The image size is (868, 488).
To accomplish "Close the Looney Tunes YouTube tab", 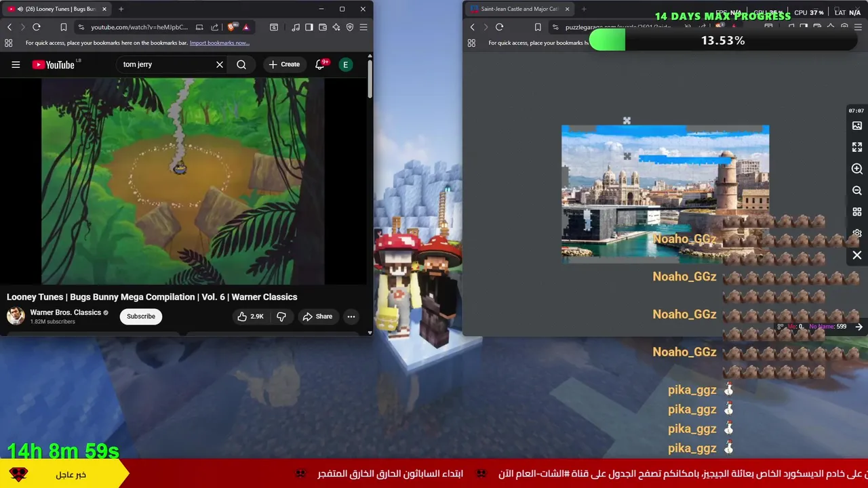I will tap(105, 9).
